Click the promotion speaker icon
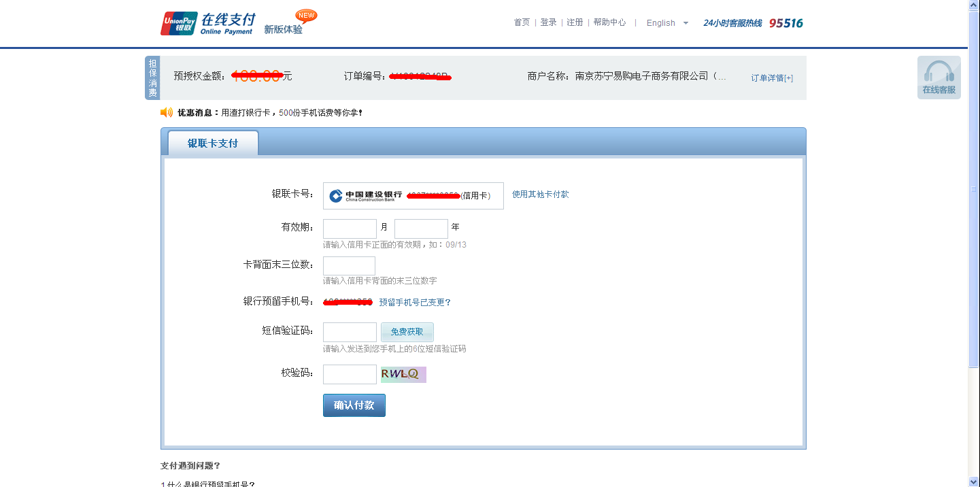Image resolution: width=980 pixels, height=487 pixels. tap(167, 112)
